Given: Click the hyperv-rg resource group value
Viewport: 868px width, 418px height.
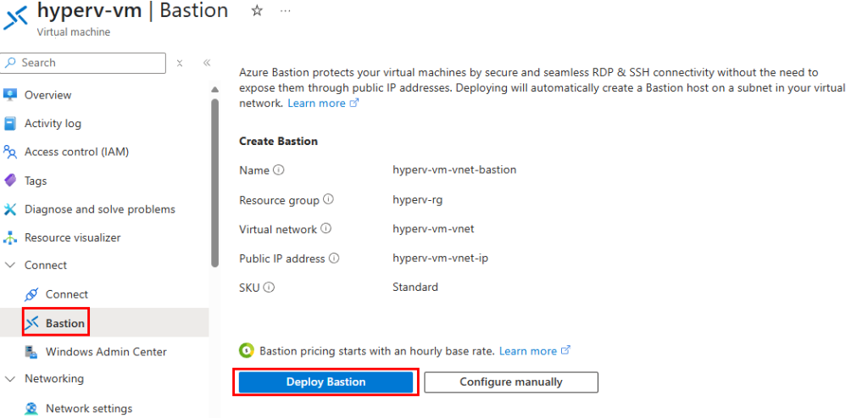Looking at the screenshot, I should pyautogui.click(x=417, y=200).
